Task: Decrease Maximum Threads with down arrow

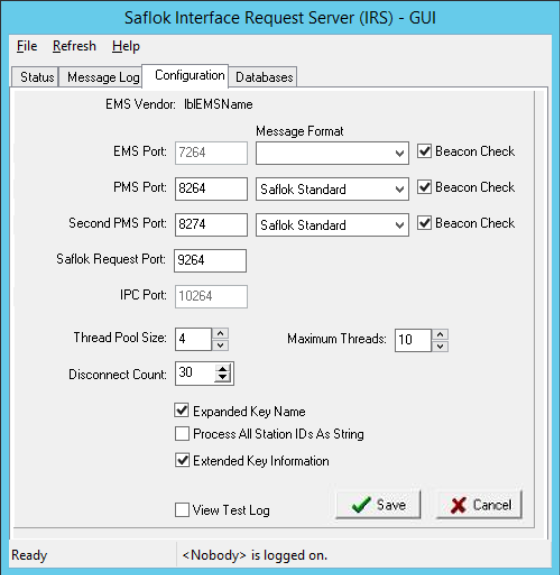Action: coord(440,346)
